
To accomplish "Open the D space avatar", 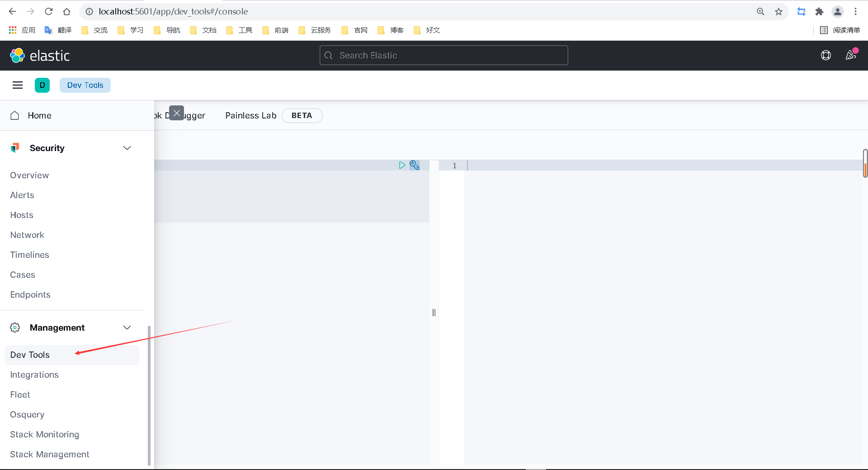I will click(x=42, y=85).
